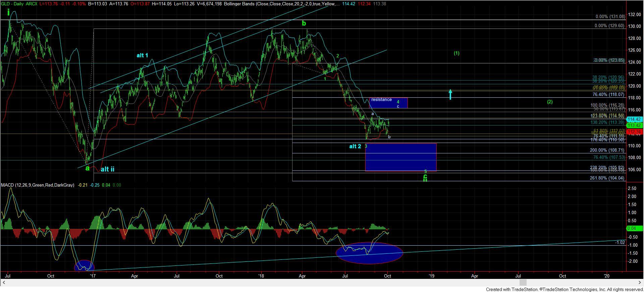Select the cyan up arrow drawing

450,94
